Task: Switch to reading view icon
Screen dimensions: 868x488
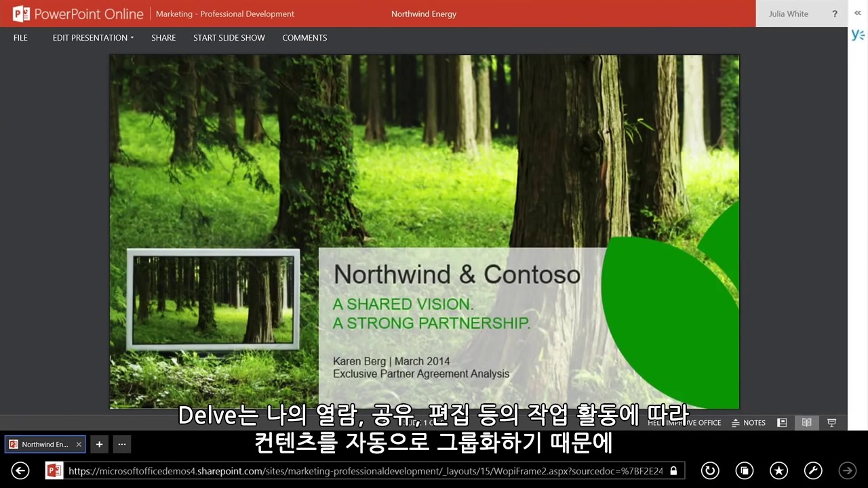Action: pyautogui.click(x=807, y=423)
